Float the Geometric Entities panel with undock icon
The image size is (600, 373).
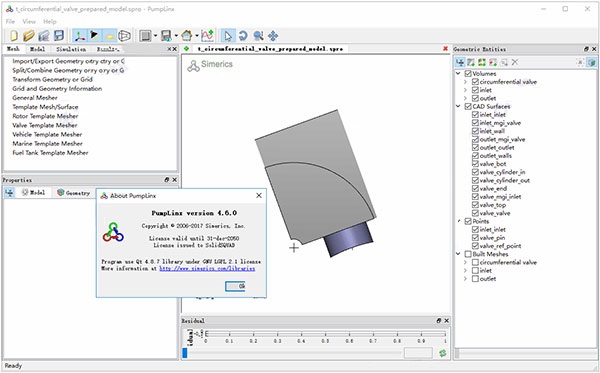(586, 49)
